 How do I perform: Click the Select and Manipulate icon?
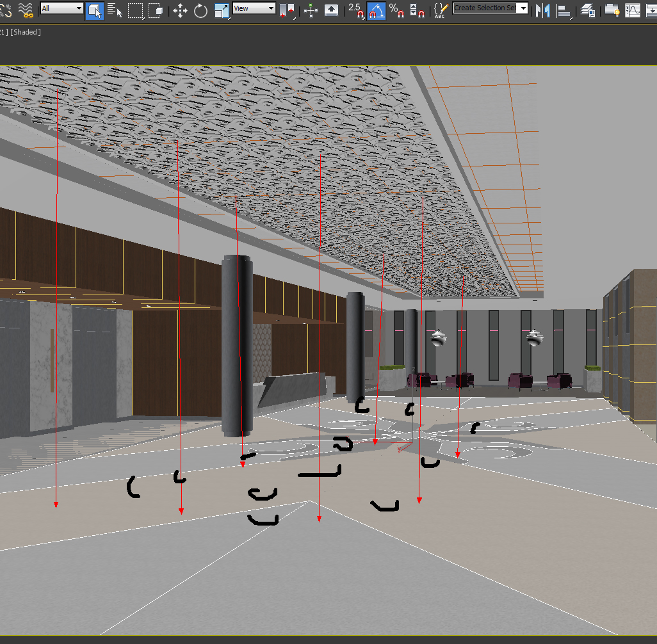(x=311, y=10)
